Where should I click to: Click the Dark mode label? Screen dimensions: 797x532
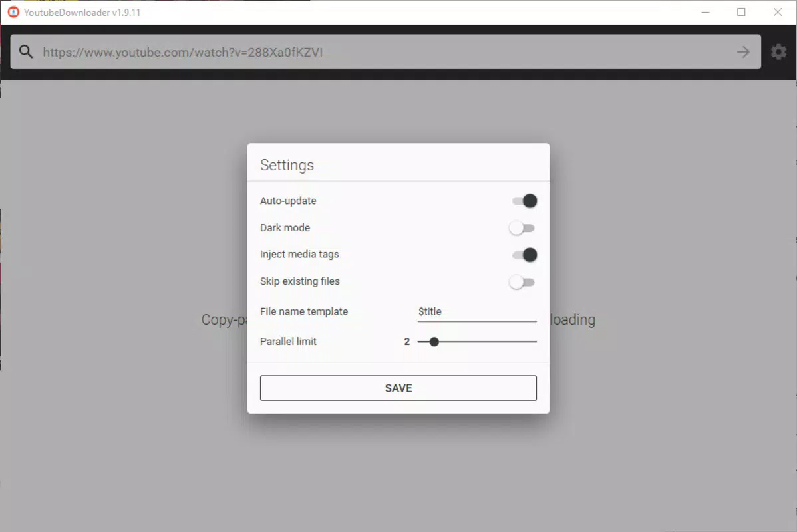pyautogui.click(x=285, y=227)
